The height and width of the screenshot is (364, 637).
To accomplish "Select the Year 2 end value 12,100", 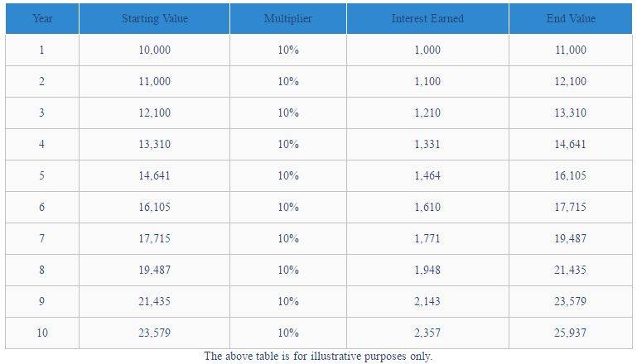I will pos(571,81).
